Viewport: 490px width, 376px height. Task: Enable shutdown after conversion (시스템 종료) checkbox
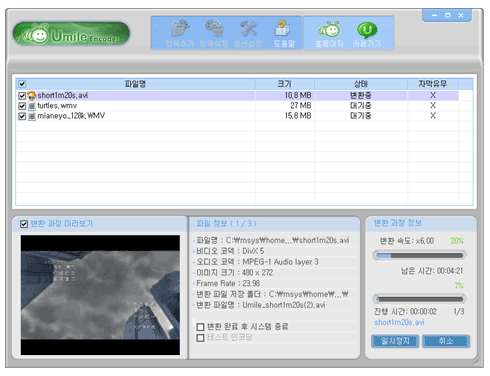(x=200, y=327)
